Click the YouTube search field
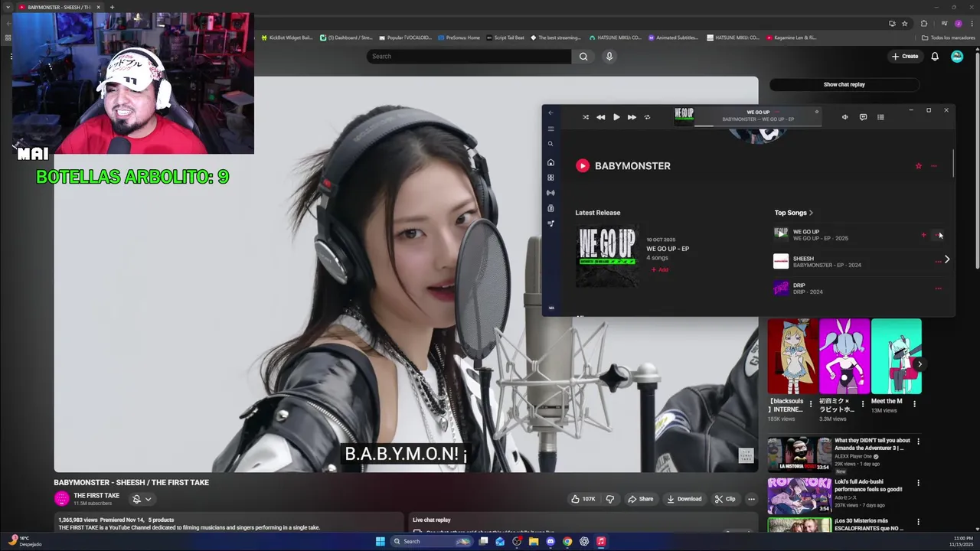This screenshot has height=551, width=980. [x=469, y=56]
